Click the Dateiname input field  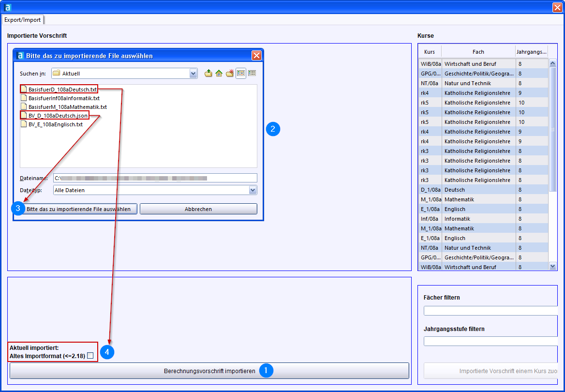pos(155,178)
